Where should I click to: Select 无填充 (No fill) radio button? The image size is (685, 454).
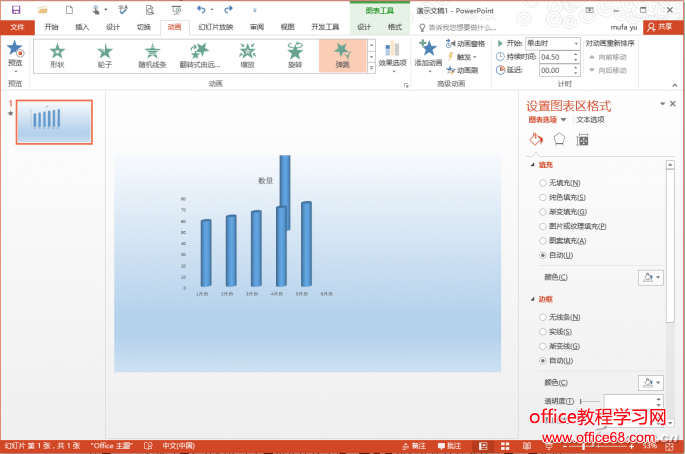543,183
